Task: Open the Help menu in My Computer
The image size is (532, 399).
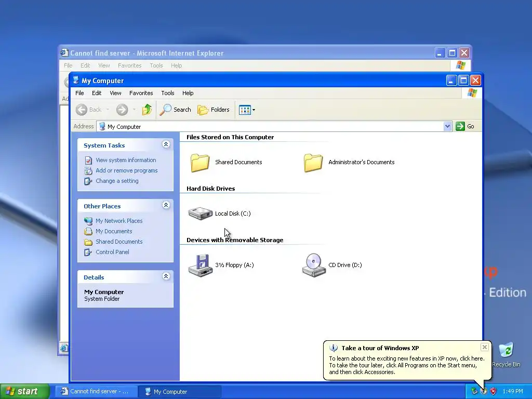Action: 188,93
